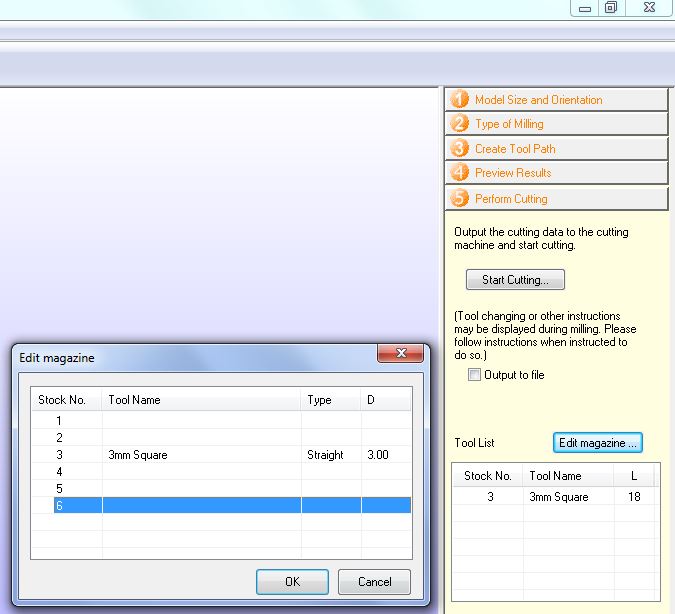
Task: Open step 4 Preview Results
Action: (x=556, y=173)
